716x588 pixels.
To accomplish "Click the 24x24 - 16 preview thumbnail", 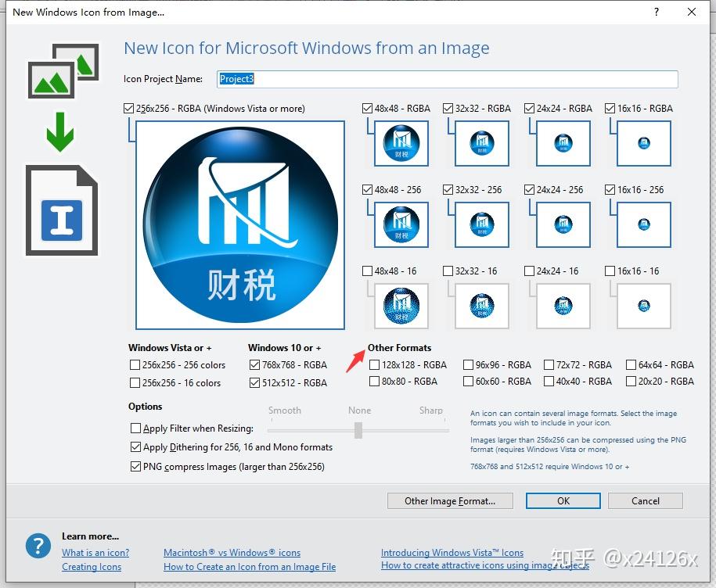I will coord(563,306).
